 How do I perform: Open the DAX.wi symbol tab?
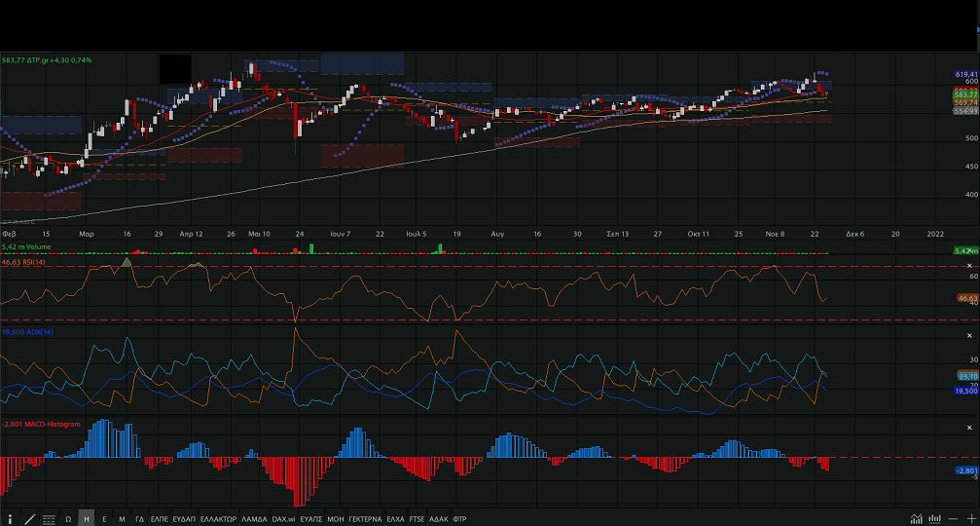pos(283,518)
